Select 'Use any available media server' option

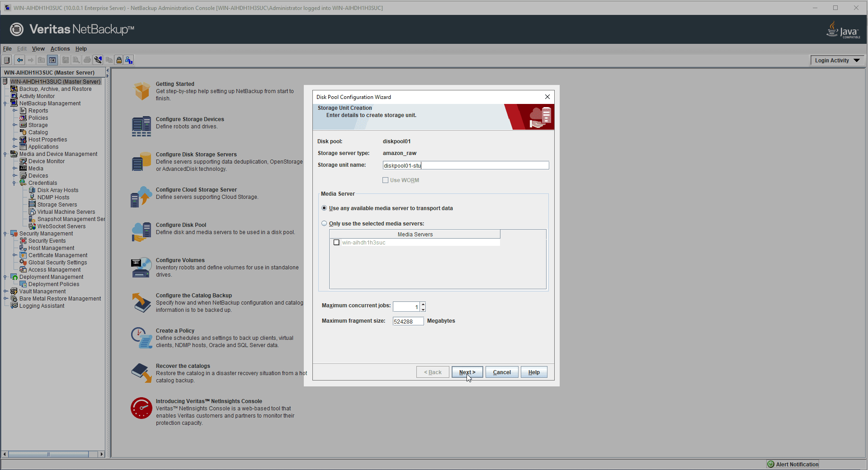[324, 208]
